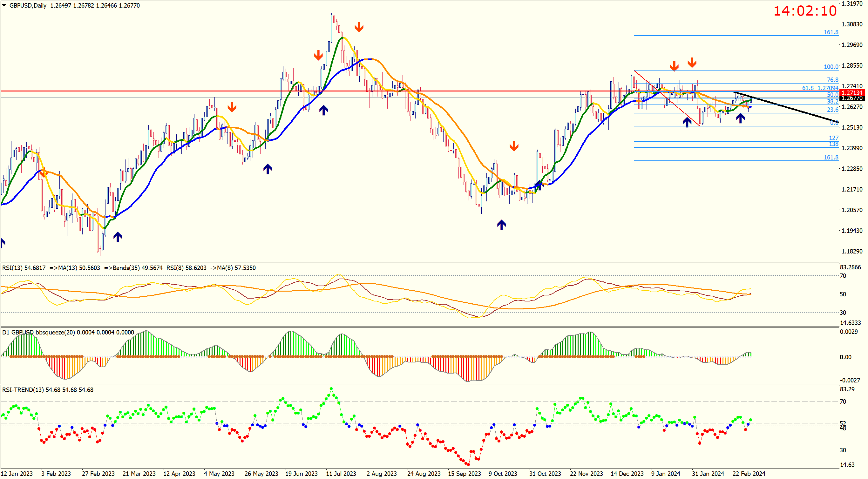Select the orange down arrow in May 2023

[232, 107]
